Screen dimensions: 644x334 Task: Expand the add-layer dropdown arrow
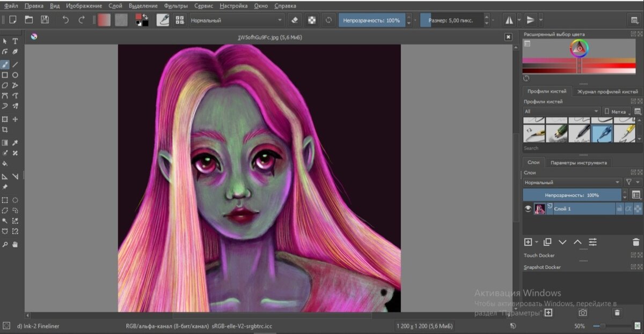tap(536, 242)
